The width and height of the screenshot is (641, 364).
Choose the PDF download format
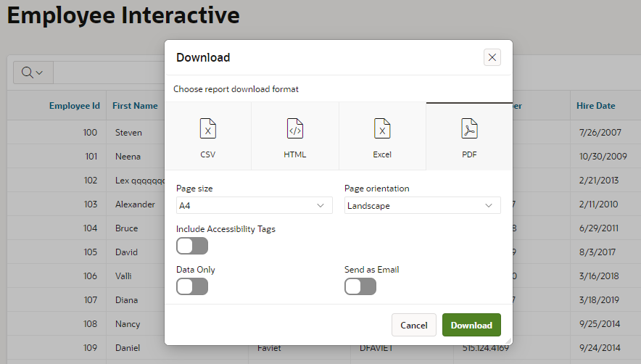pos(469,136)
